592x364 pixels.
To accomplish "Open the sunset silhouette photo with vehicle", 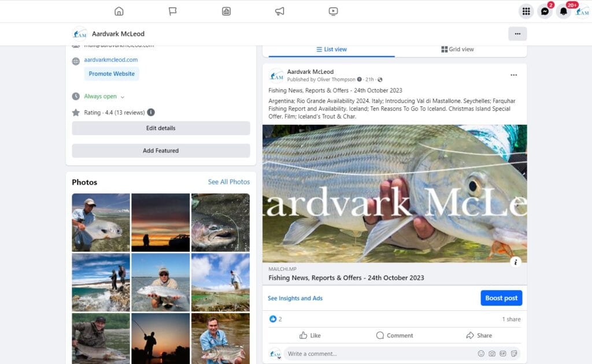I will pos(161,222).
